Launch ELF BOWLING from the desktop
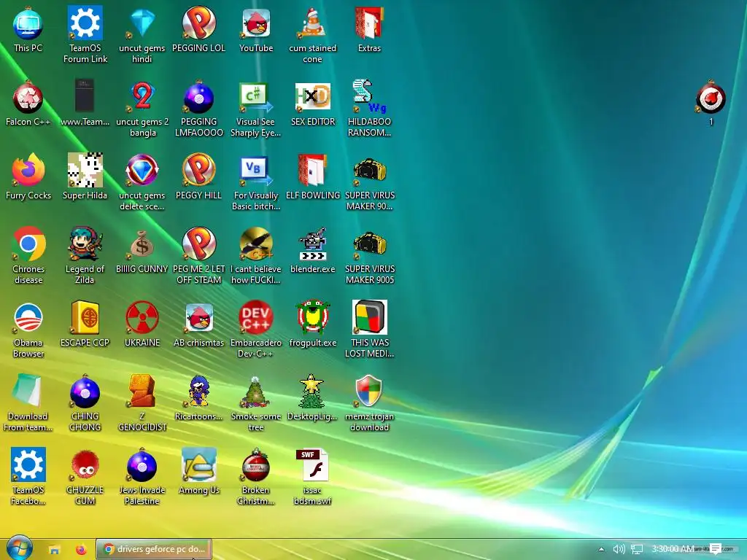 point(312,171)
